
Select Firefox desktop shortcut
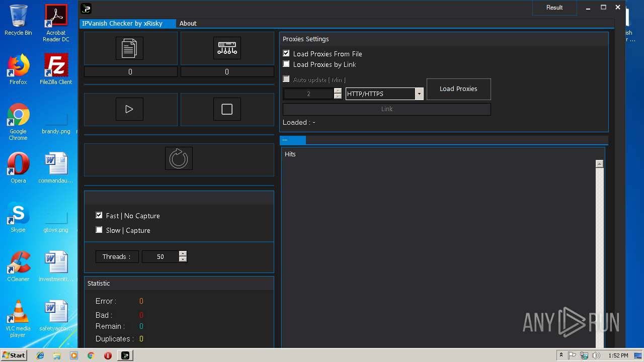click(18, 69)
